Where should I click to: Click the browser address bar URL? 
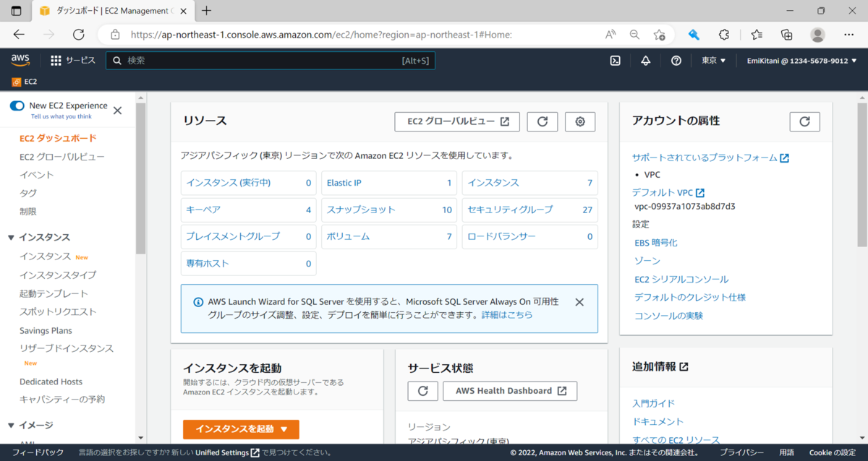pos(321,35)
